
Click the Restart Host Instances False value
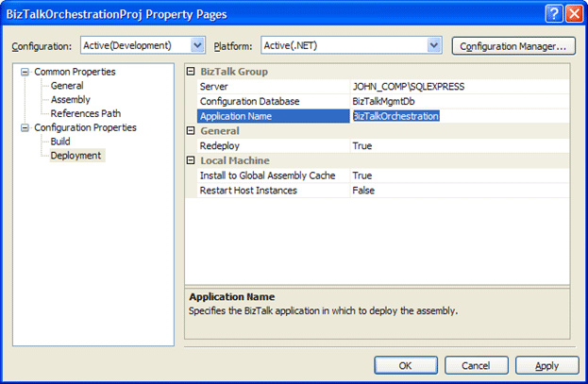tap(363, 191)
